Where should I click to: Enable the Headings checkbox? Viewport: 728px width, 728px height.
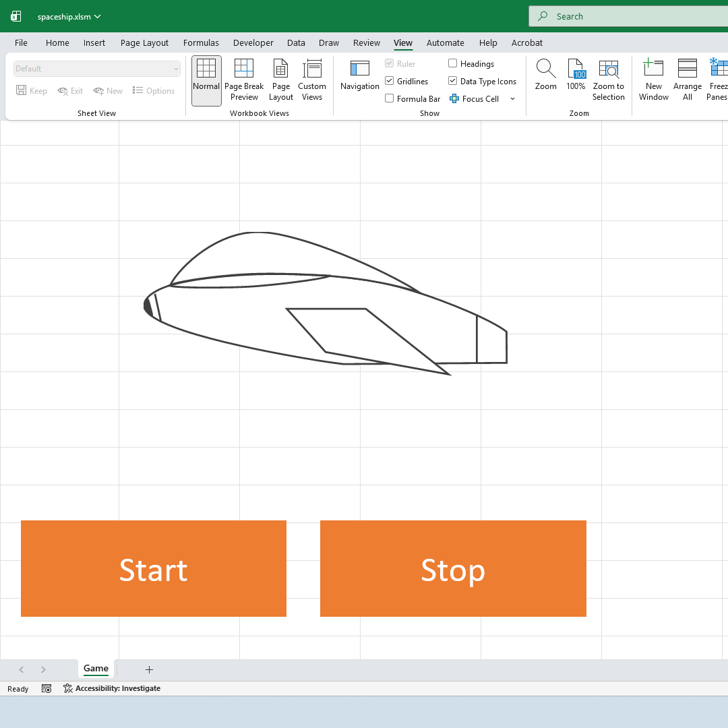click(452, 63)
